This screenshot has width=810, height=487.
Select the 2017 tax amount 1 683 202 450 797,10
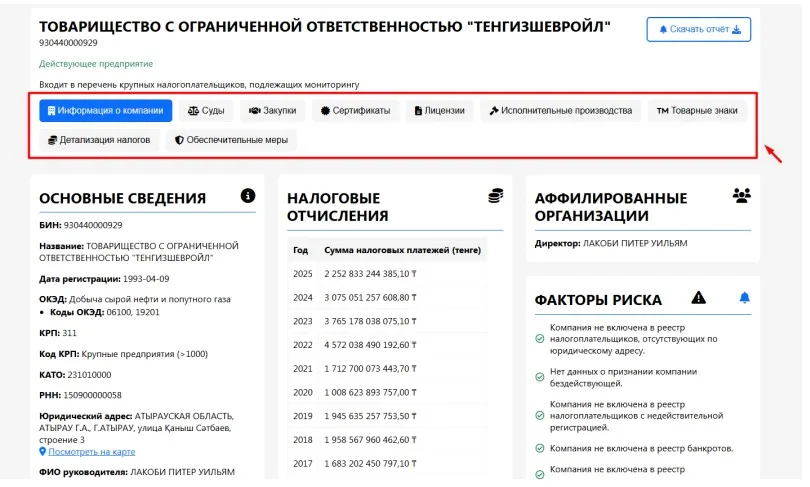370,464
